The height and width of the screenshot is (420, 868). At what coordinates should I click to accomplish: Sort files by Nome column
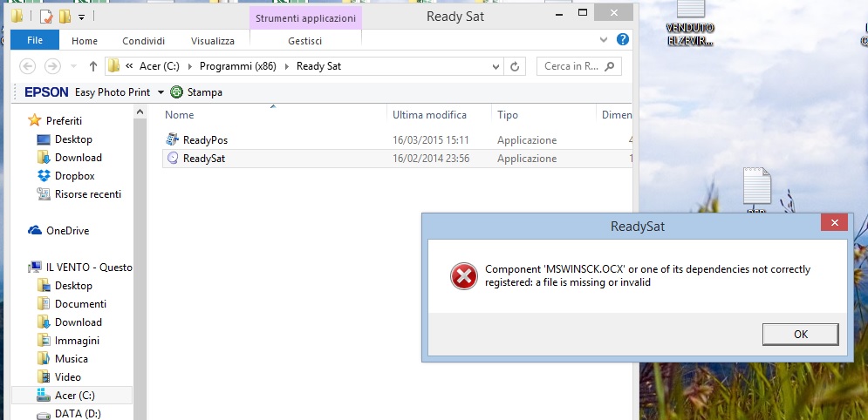(180, 115)
